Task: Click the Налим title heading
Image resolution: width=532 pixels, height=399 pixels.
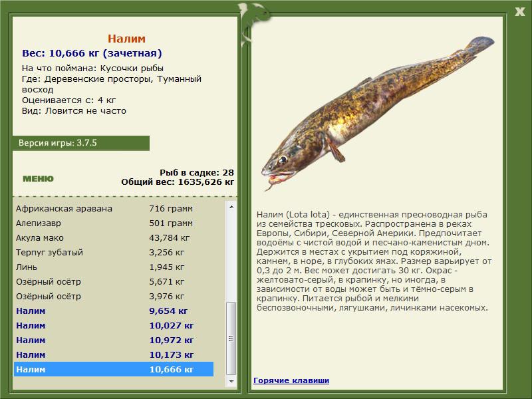Action: [x=126, y=39]
